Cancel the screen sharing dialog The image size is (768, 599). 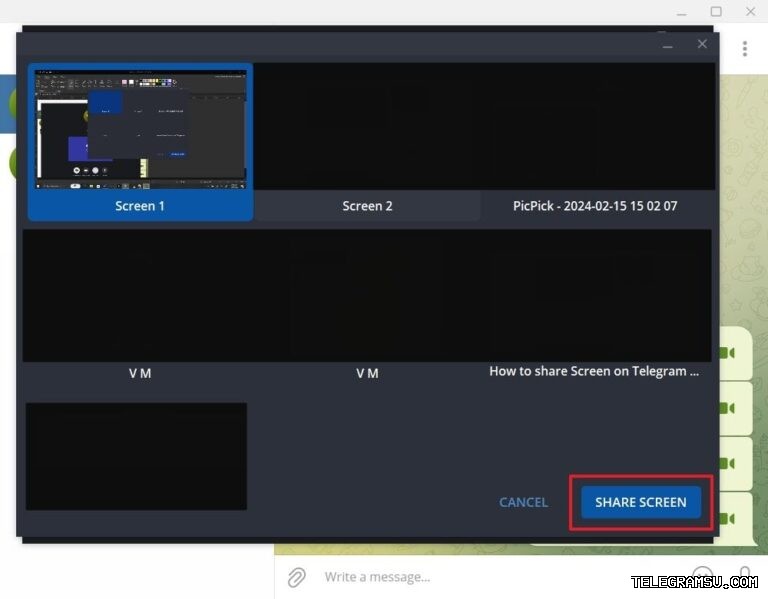523,502
